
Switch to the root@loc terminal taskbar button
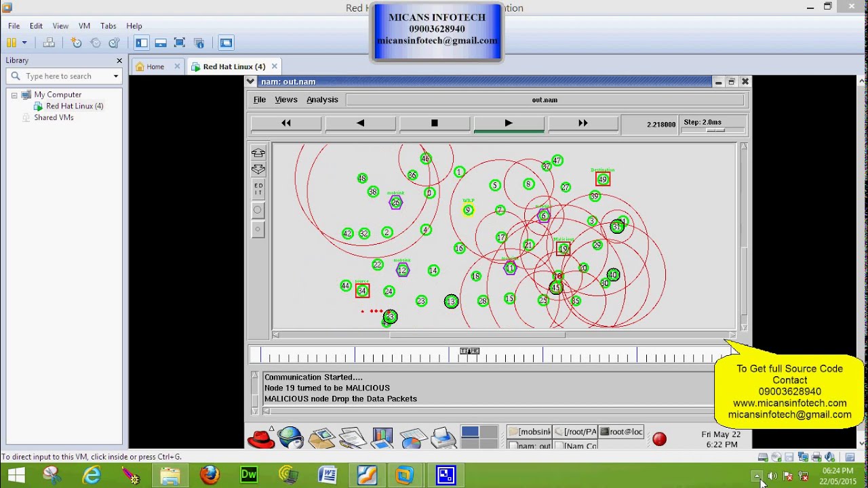point(621,432)
